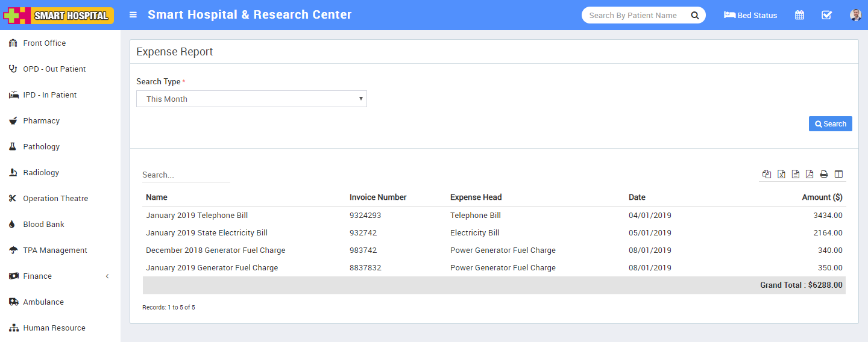Toggle the hamburger sidebar menu

tap(133, 15)
